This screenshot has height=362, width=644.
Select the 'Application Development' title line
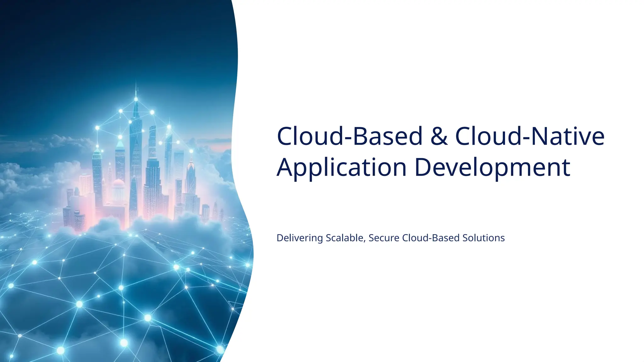click(423, 167)
